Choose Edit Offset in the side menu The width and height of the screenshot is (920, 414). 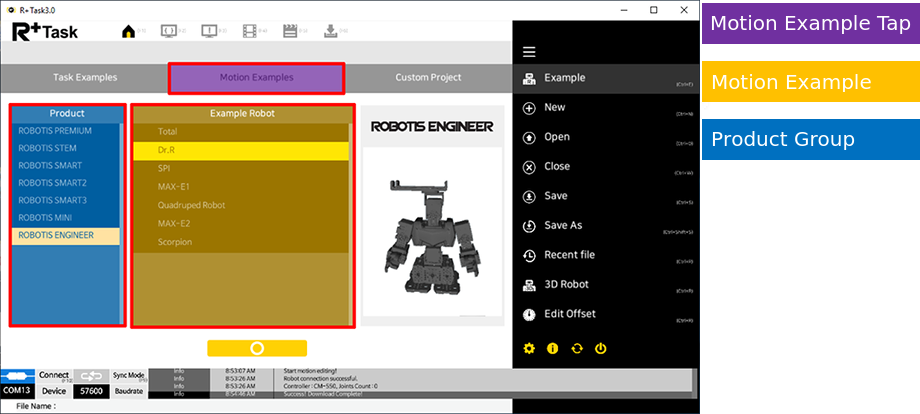(606, 314)
